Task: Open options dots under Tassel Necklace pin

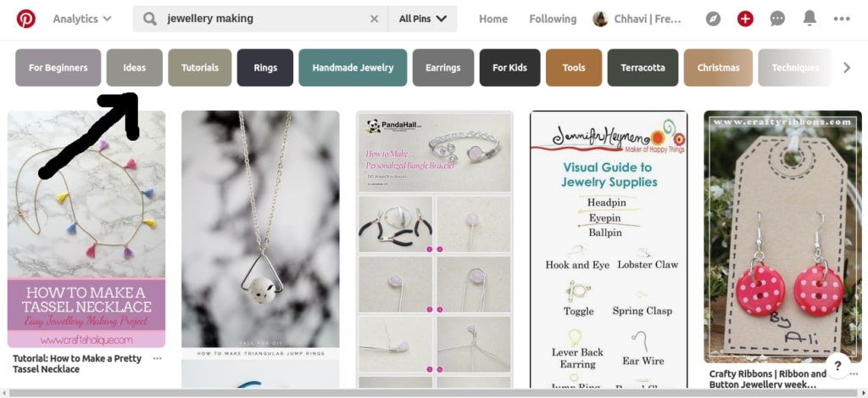Action: pyautogui.click(x=158, y=358)
